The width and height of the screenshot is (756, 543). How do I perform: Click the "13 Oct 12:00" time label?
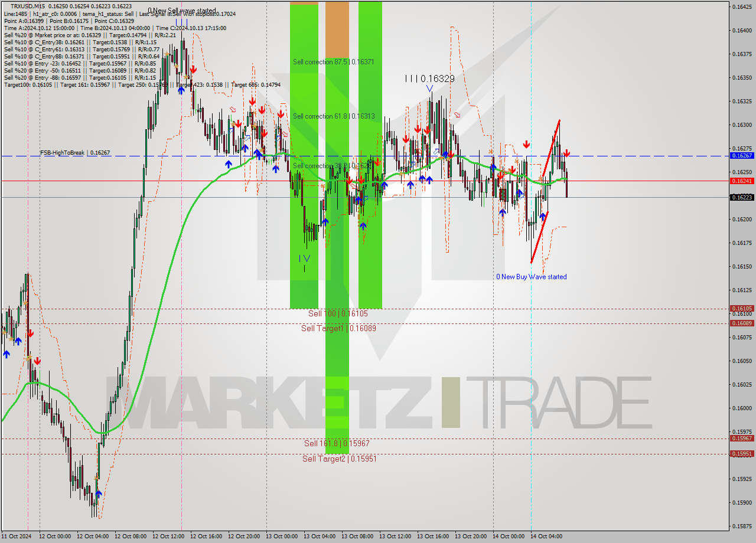(x=395, y=537)
